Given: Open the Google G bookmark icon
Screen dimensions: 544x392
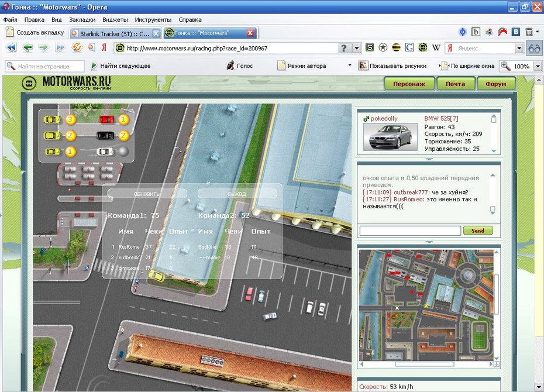Looking at the screenshot, I should point(409,47).
